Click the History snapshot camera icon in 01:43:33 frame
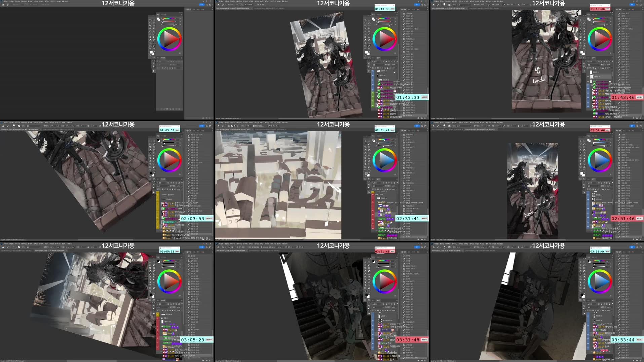644x362 pixels. (x=422, y=118)
